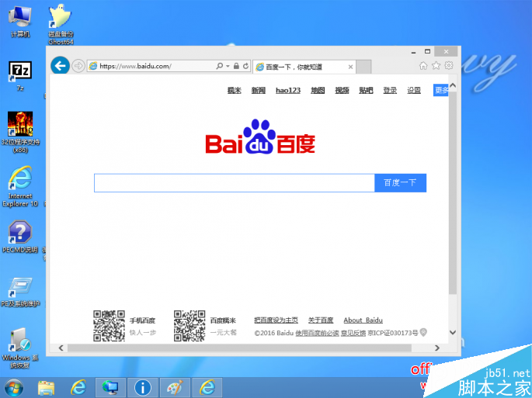The image size is (532, 398).
Task: Open the 地图 link
Action: click(x=318, y=90)
